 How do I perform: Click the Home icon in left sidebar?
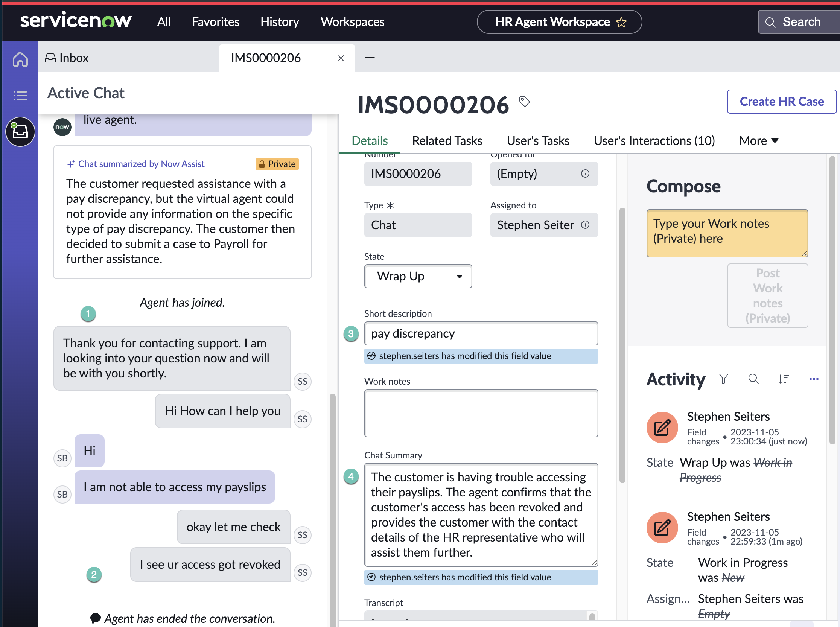click(20, 59)
